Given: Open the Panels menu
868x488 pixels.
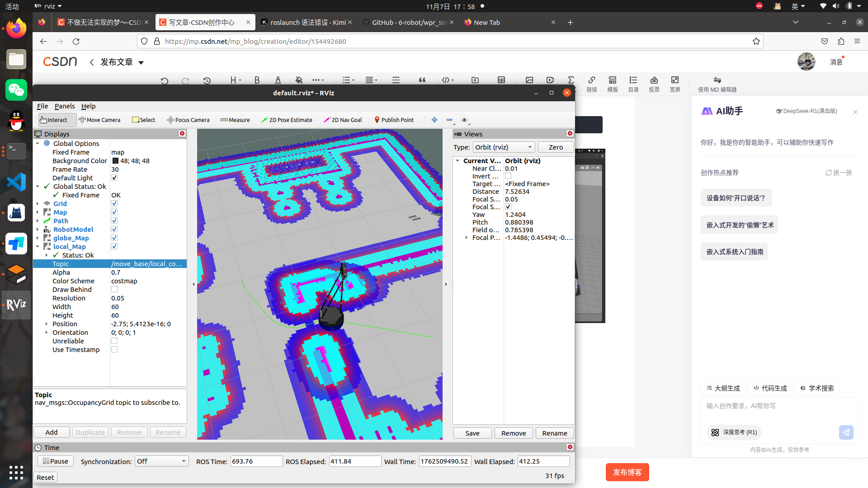Looking at the screenshot, I should [x=65, y=106].
